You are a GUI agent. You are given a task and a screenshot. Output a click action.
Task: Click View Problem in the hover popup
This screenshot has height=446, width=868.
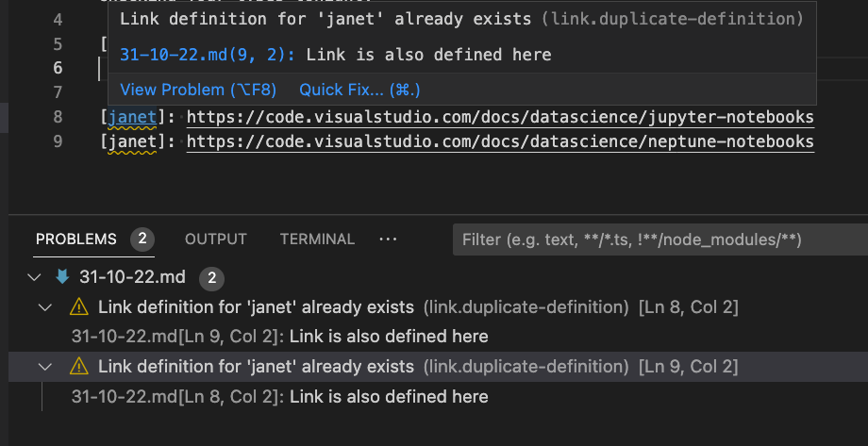tap(198, 90)
